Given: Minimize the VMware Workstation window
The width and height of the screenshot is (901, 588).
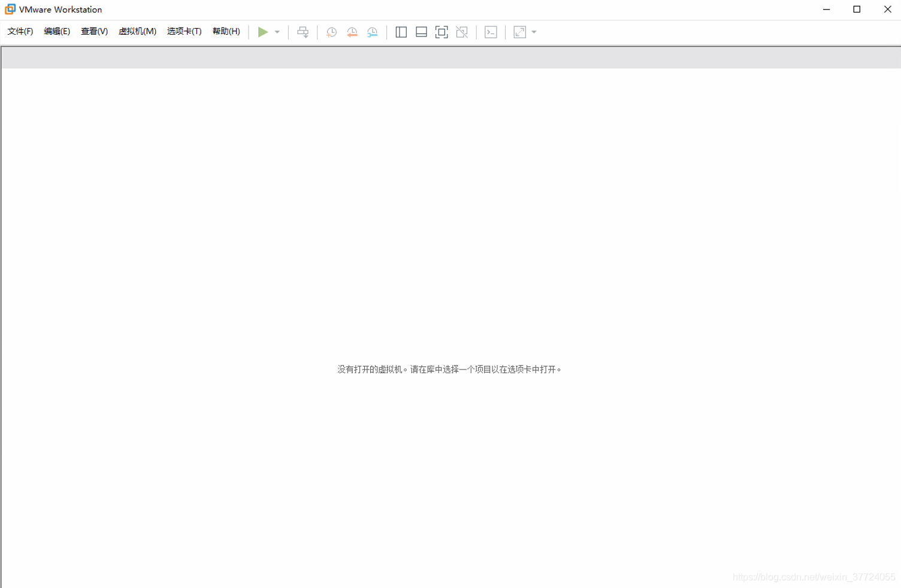Looking at the screenshot, I should point(827,10).
